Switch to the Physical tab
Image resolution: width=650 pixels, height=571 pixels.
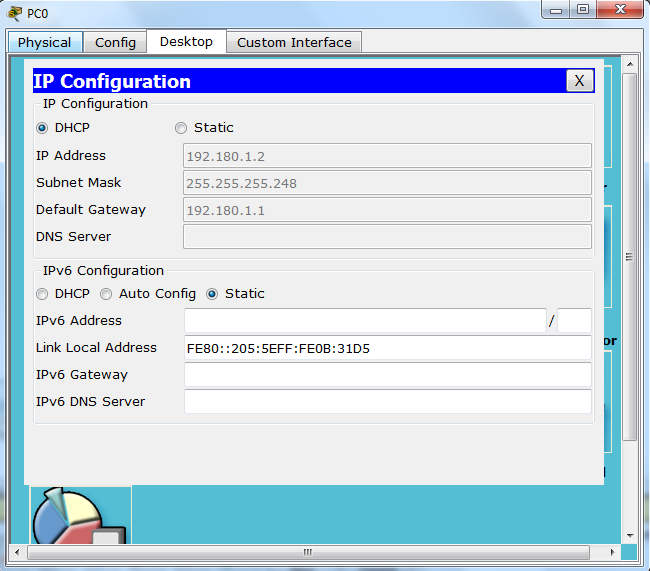[x=45, y=42]
